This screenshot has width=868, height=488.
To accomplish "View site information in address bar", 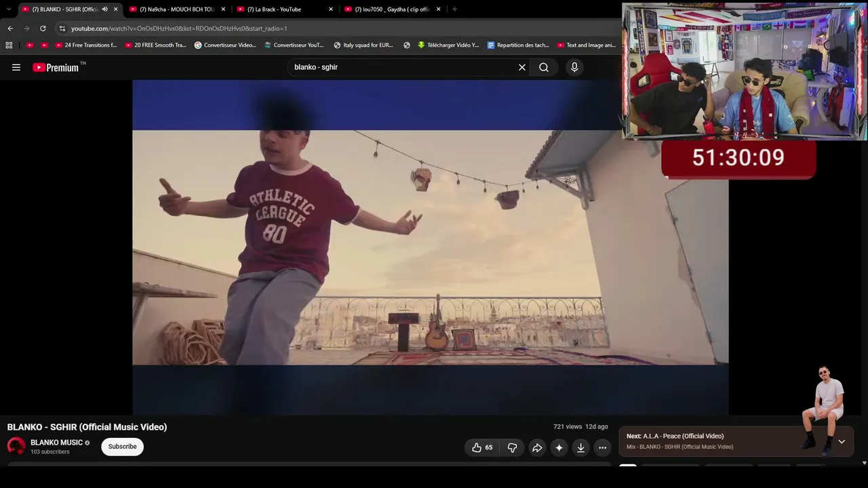I will [x=62, y=28].
